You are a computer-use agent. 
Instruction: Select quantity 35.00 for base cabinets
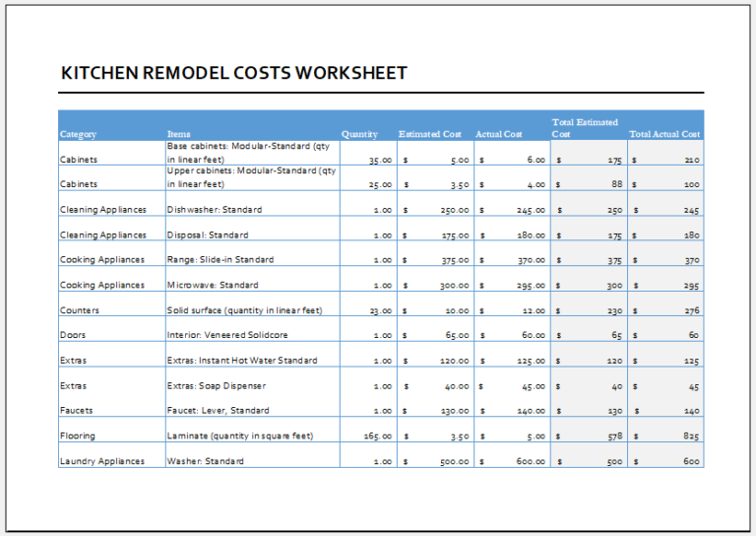click(x=369, y=153)
